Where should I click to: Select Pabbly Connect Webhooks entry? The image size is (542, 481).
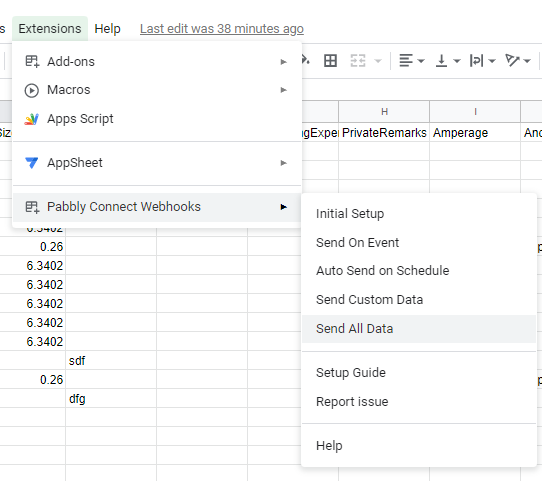157,207
